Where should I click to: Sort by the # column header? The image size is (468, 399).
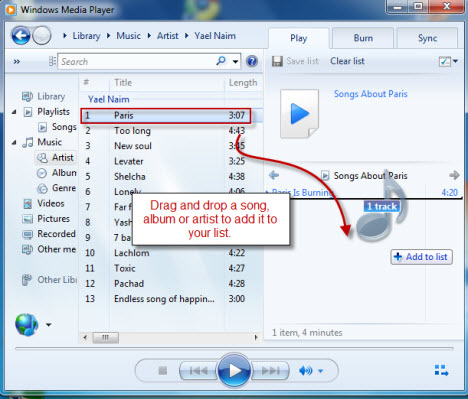(86, 82)
